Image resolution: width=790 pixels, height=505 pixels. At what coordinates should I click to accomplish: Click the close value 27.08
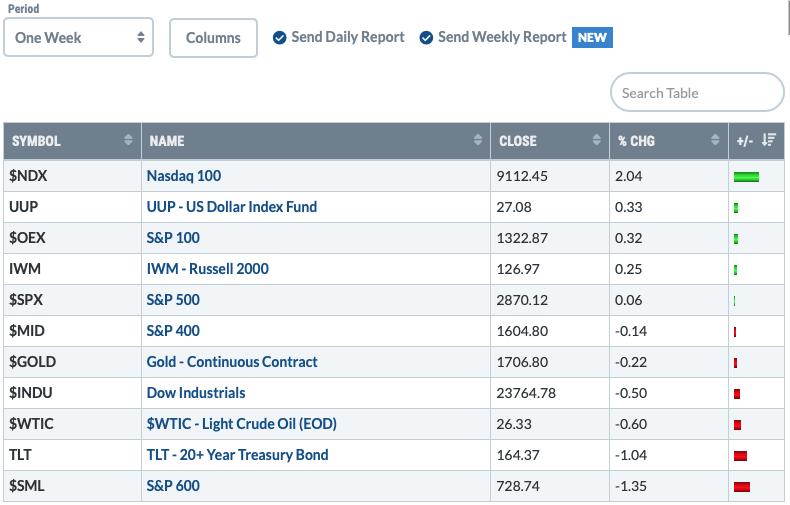(514, 207)
